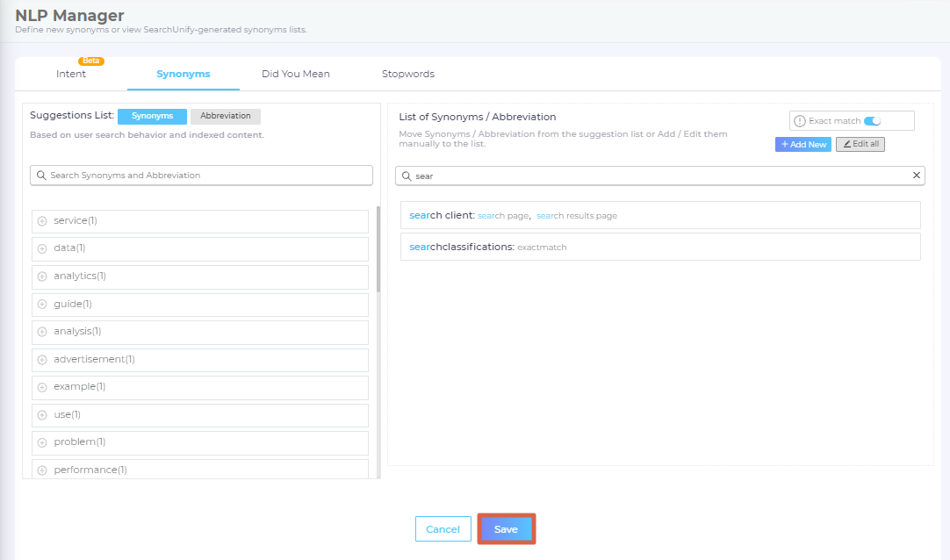Select the Synonyms tab
The width and height of the screenshot is (950, 560).
pos(183,74)
